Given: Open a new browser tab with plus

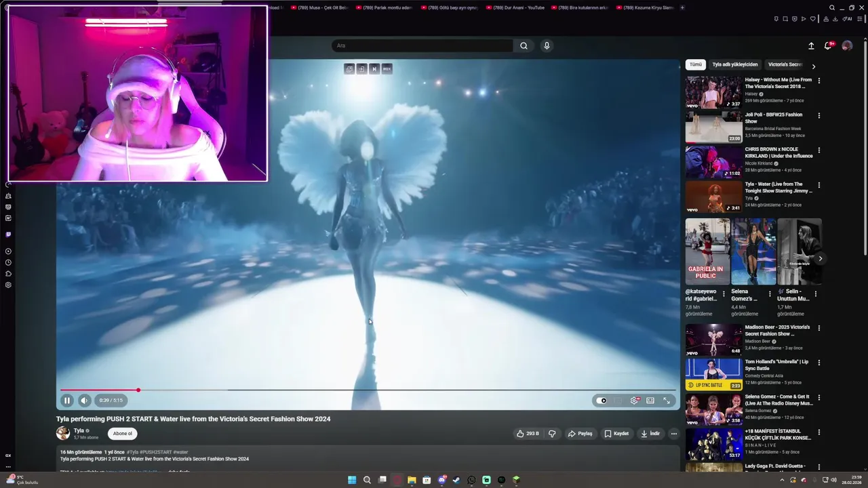Looking at the screenshot, I should pos(682,7).
